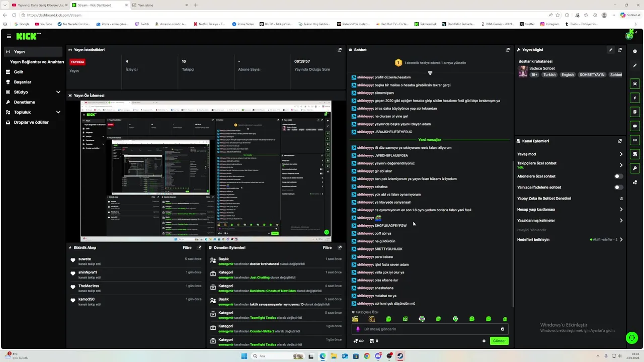Pop out the Etkinlik Akışı panel
Image resolution: width=644 pixels, height=362 pixels.
point(200,247)
